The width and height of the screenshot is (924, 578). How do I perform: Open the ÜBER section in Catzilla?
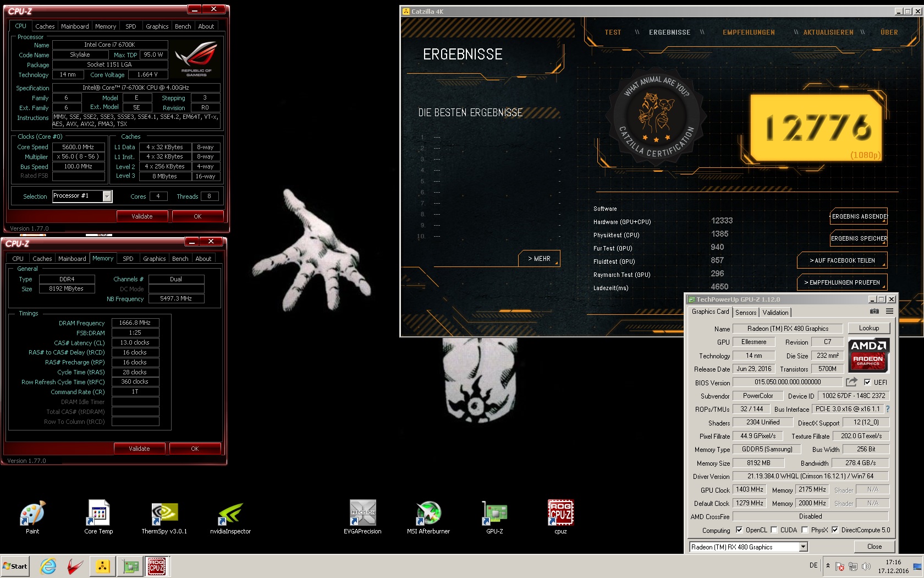(x=889, y=32)
